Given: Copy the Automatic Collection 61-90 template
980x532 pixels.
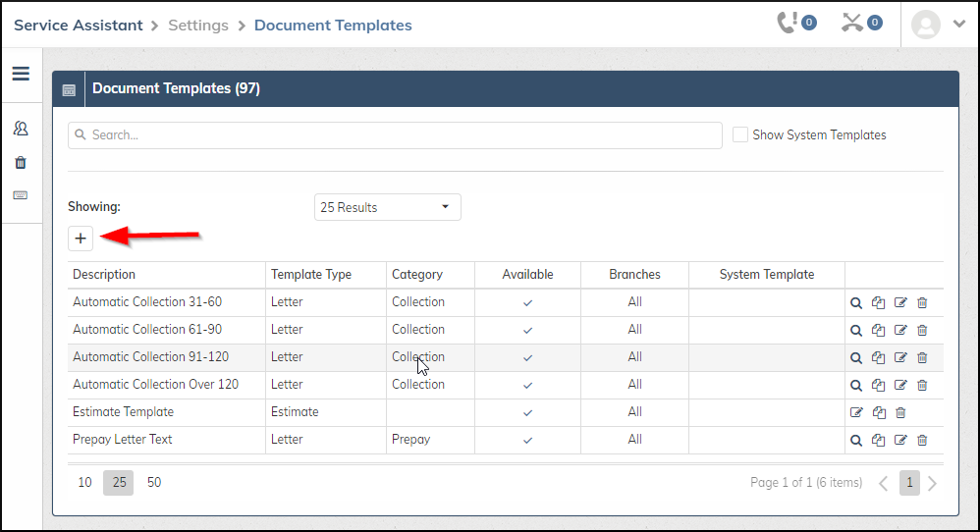Looking at the screenshot, I should tap(878, 330).
